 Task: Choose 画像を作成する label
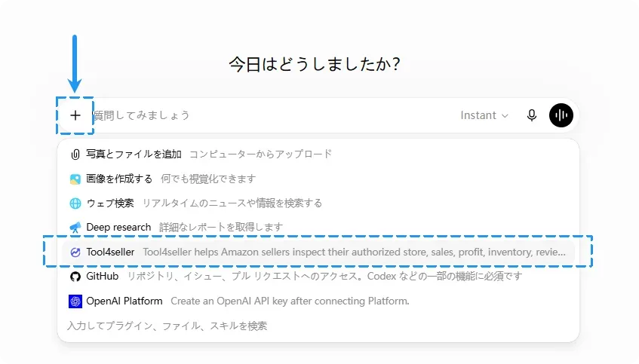point(119,179)
